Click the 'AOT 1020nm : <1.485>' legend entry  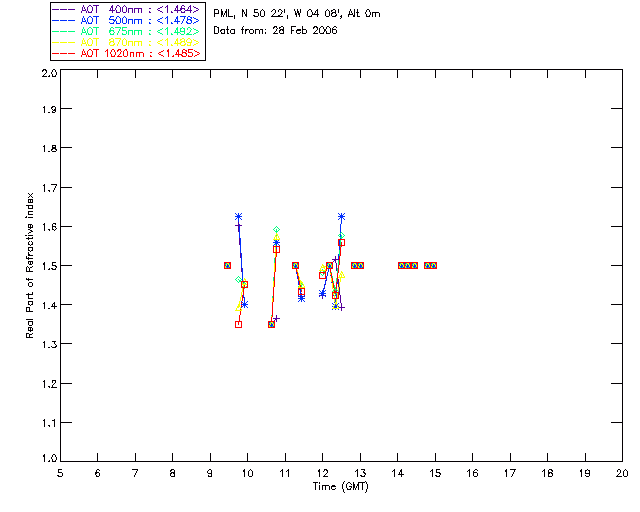click(x=126, y=53)
